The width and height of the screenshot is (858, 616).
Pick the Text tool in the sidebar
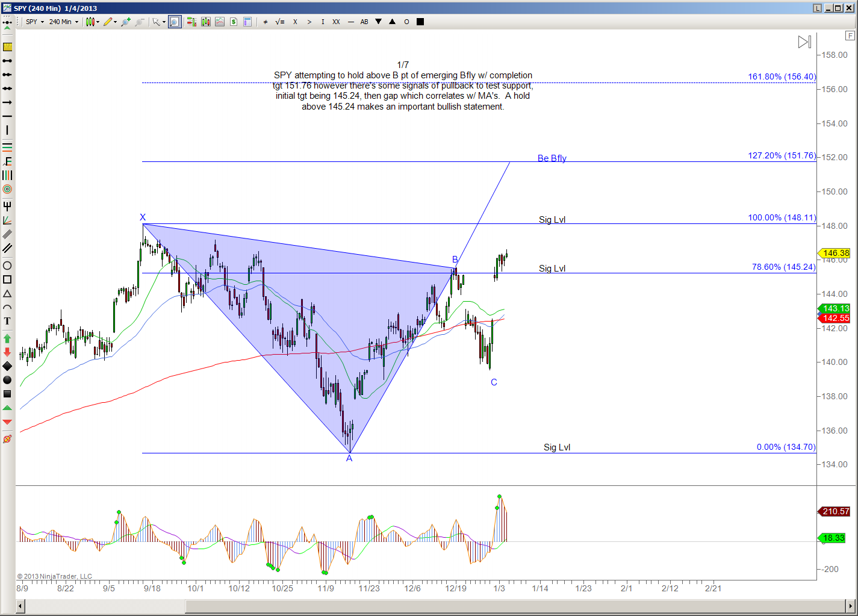point(7,322)
